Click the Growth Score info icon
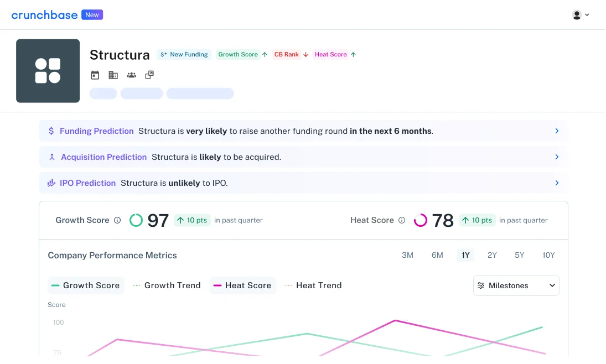 [117, 220]
